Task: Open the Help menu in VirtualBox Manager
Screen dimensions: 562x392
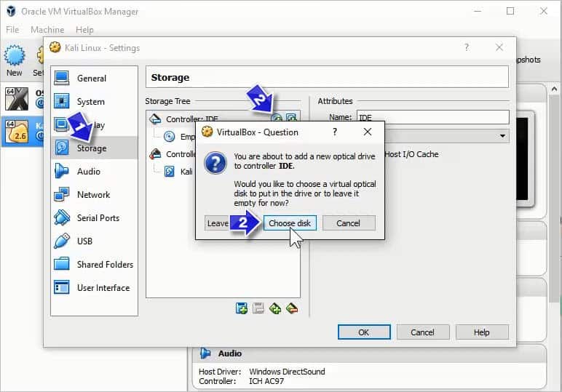Action: point(84,30)
